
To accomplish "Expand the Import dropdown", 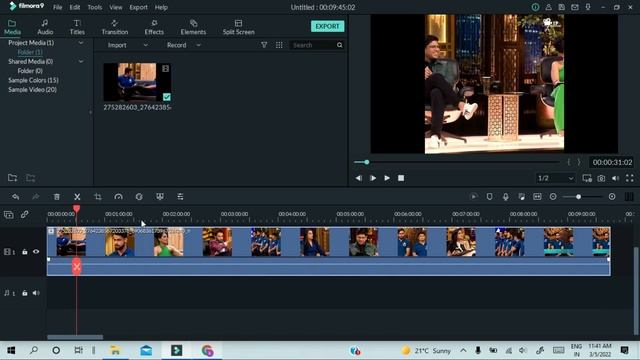I will (x=146, y=45).
